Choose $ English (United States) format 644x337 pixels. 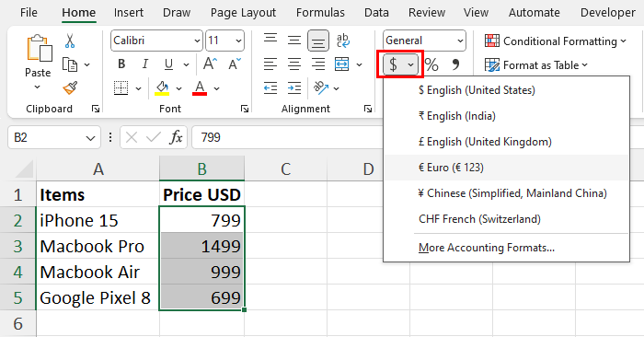coord(506,90)
